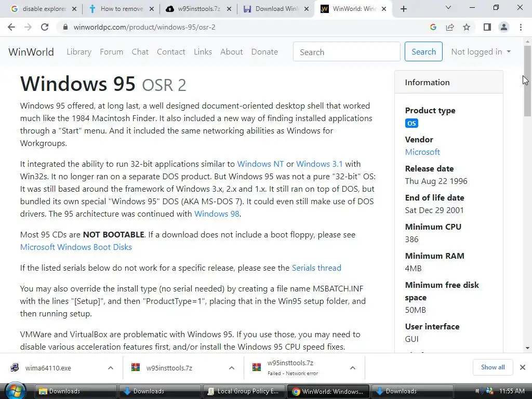Click the address bar URL
The width and height of the screenshot is (532, 399).
(144, 27)
